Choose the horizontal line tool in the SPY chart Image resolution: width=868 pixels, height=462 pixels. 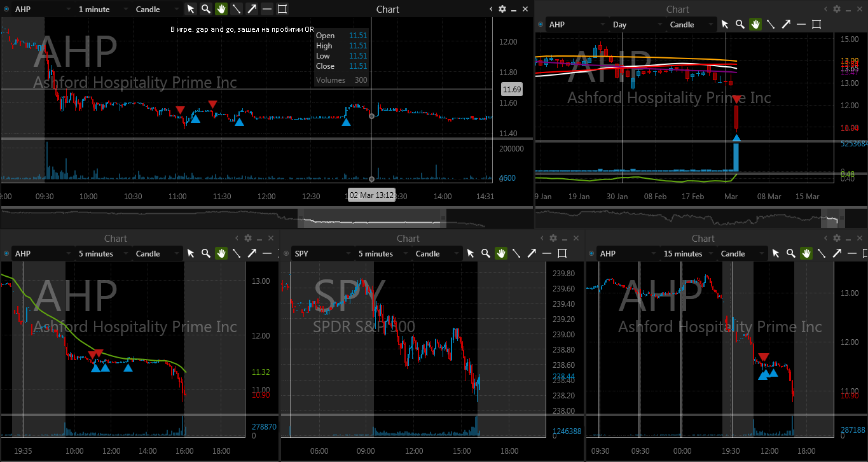pyautogui.click(x=547, y=253)
